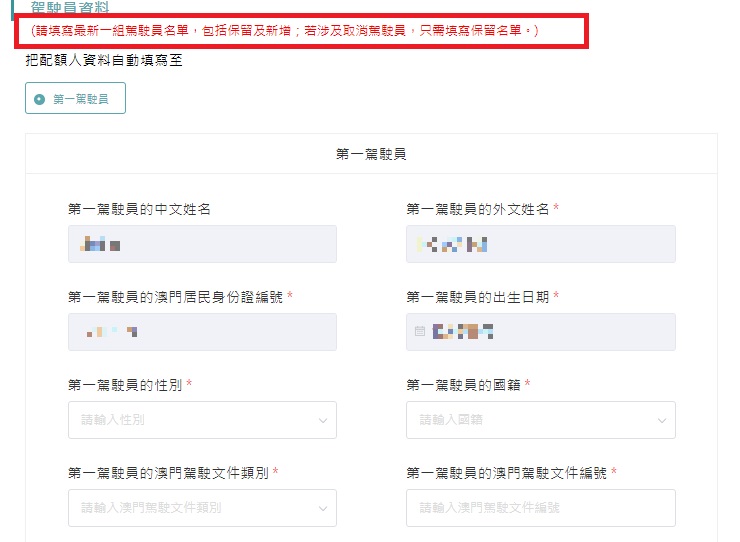Click the 第一駕駛員的澳門駕駛文件編號 label
Screen dimensions: 740x542
coord(507,473)
